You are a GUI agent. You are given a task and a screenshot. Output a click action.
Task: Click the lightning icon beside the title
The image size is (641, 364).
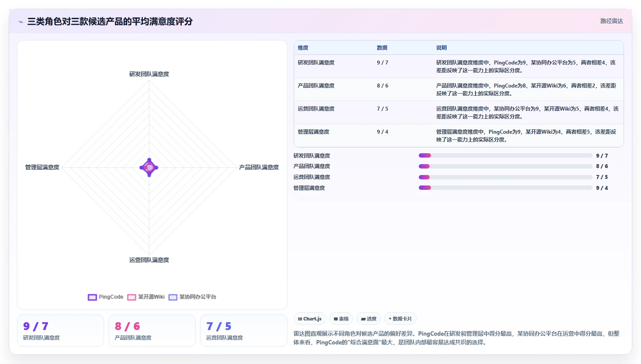point(20,22)
